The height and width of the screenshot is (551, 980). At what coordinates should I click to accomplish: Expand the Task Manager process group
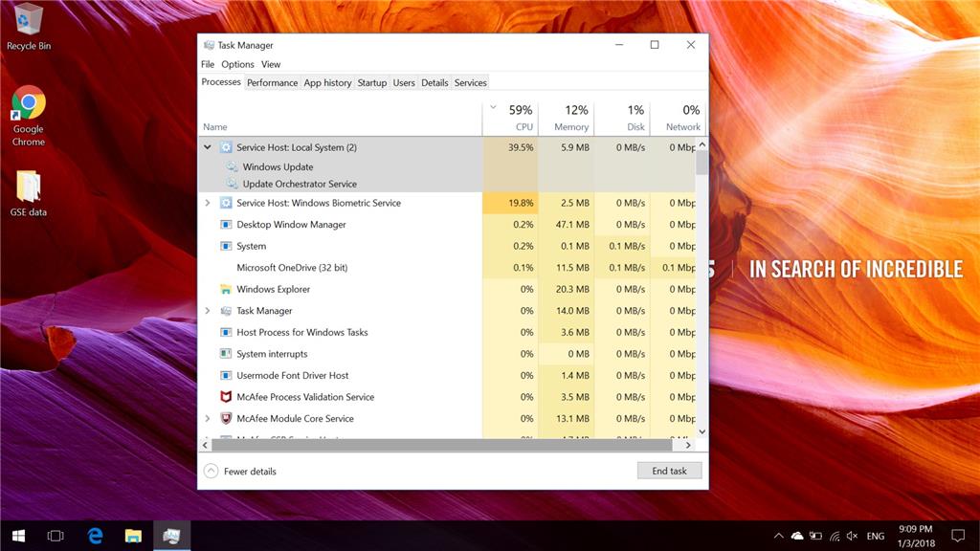pyautogui.click(x=208, y=311)
